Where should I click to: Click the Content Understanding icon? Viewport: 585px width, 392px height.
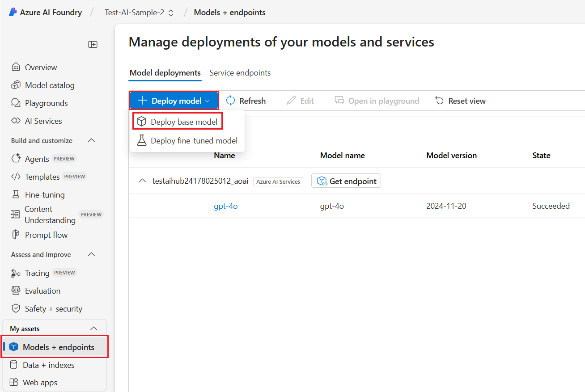click(x=16, y=215)
